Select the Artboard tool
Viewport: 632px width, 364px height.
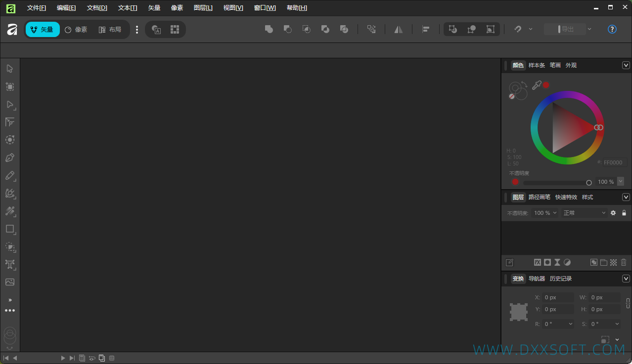pyautogui.click(x=10, y=86)
